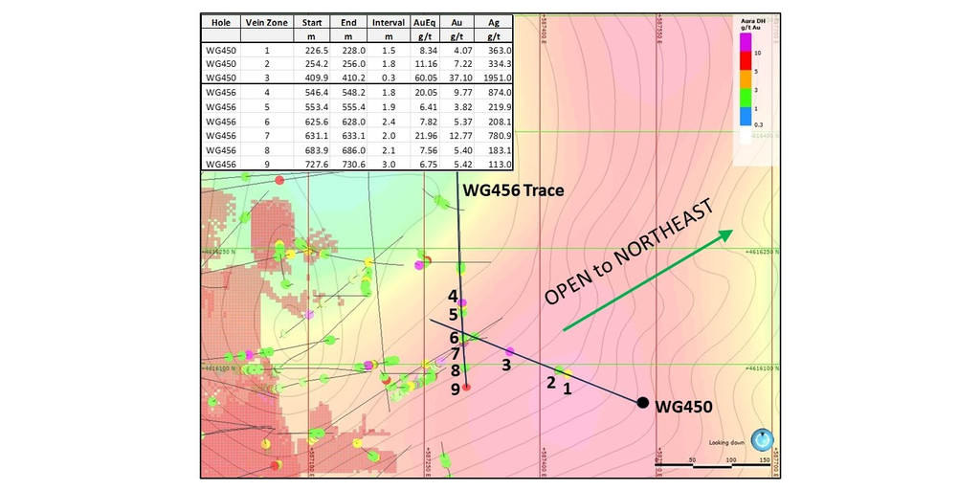Click the magenta intercept marker at zone 4

(462, 302)
